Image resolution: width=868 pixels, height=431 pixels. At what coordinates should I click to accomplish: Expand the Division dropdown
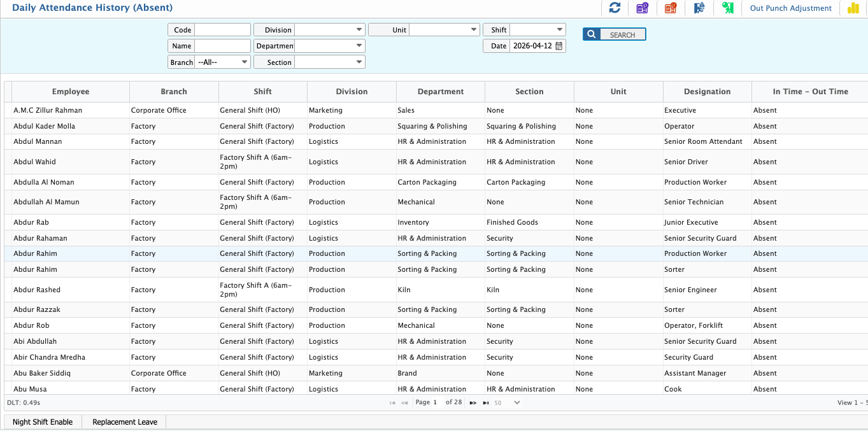tap(359, 30)
